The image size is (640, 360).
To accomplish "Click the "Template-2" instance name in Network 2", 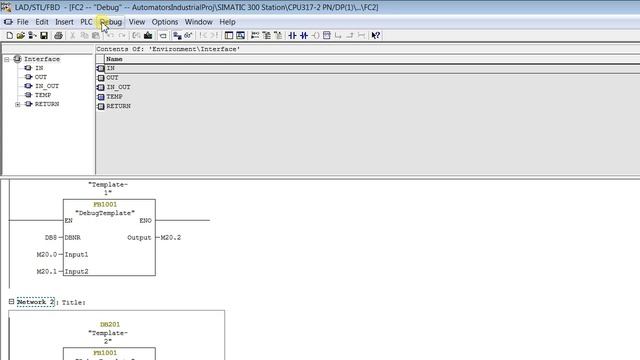I will (108, 337).
